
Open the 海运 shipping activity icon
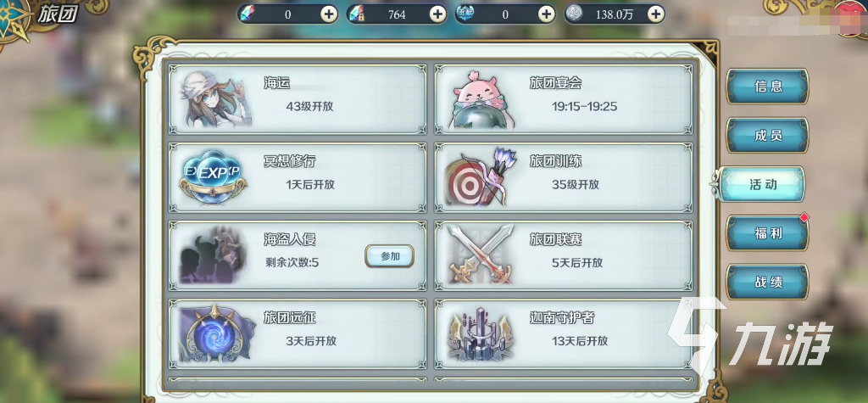tap(214, 99)
